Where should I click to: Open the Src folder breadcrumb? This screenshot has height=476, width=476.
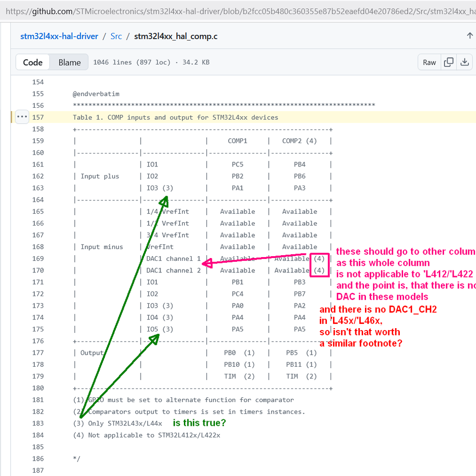[x=116, y=36]
